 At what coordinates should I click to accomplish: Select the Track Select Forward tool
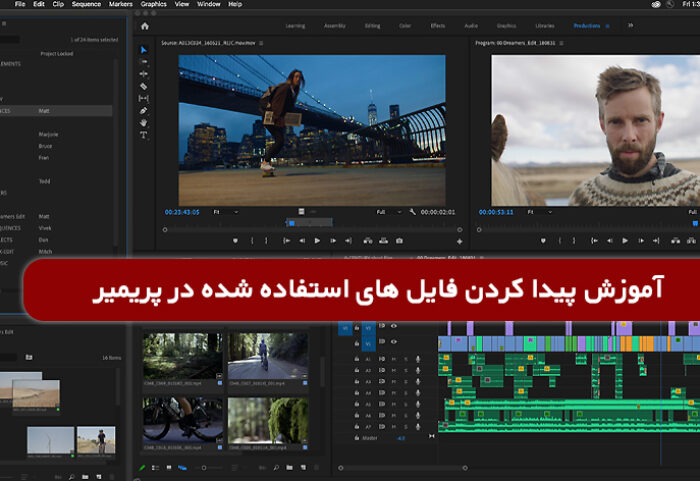pos(143,62)
